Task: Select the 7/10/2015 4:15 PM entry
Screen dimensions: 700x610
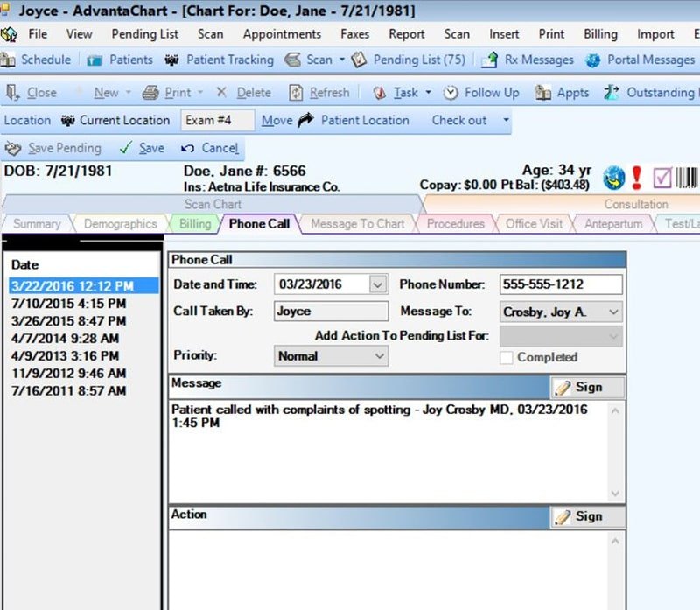Action: [x=69, y=304]
